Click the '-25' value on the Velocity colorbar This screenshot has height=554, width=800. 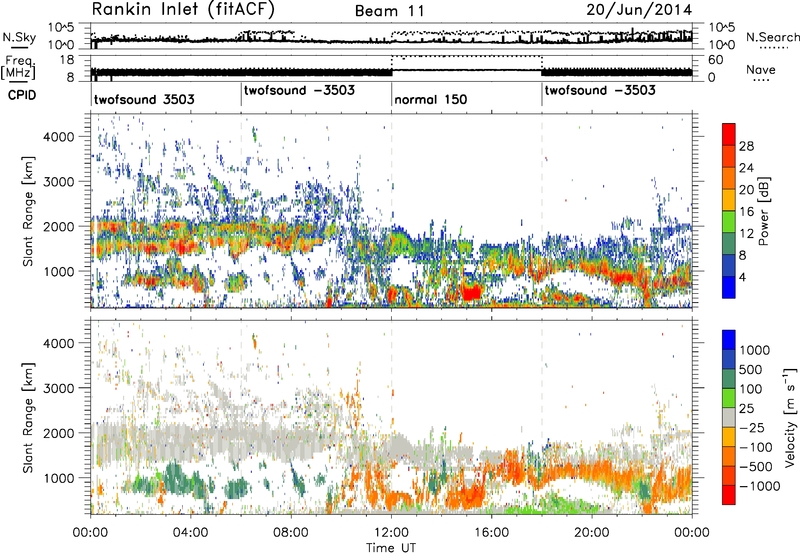[x=751, y=428]
